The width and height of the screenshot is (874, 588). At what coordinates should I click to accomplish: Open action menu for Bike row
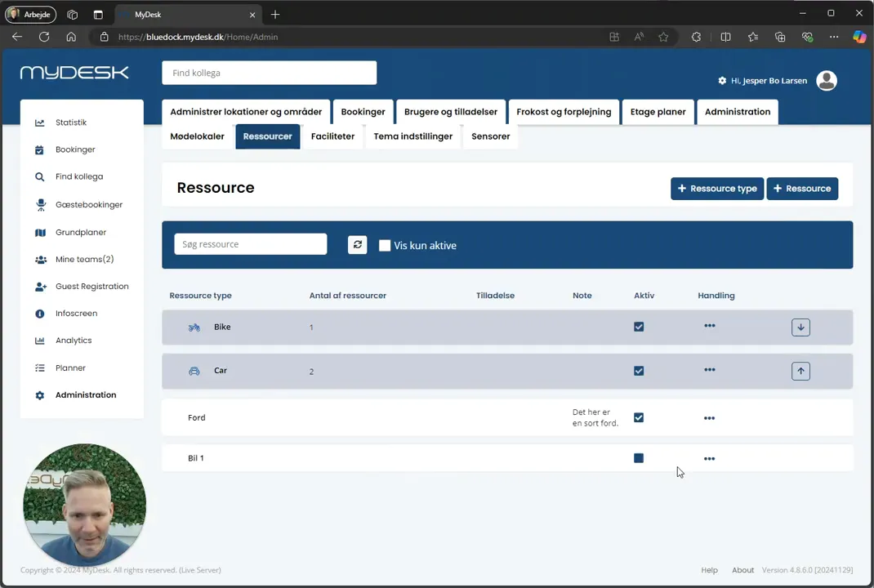(710, 326)
